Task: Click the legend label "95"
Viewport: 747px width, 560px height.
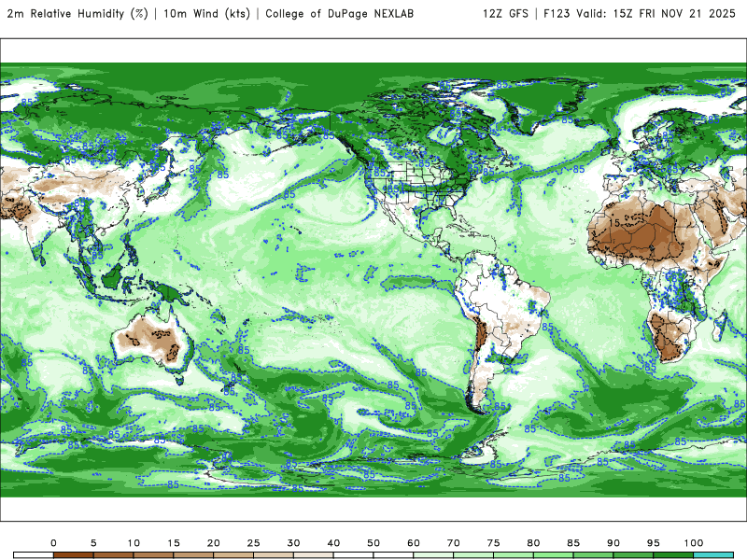Action: 654,543
